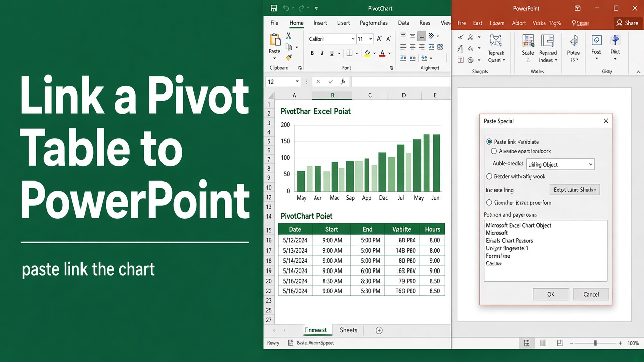The image size is (644, 362).
Task: Click the Extpt Lubns Sherls button
Action: click(575, 190)
